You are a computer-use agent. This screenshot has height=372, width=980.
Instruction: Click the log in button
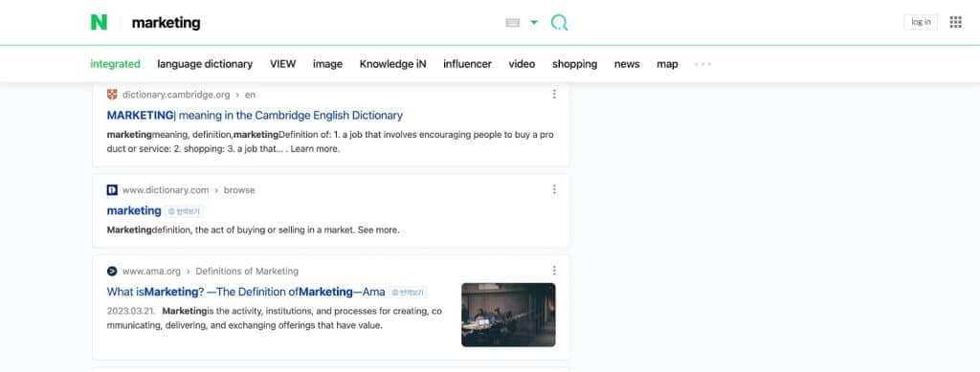(921, 22)
